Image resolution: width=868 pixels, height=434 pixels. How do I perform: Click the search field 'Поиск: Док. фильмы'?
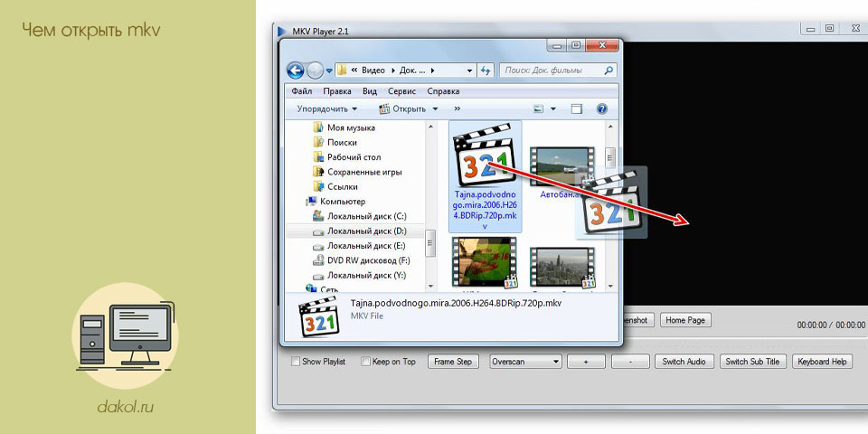coord(558,71)
